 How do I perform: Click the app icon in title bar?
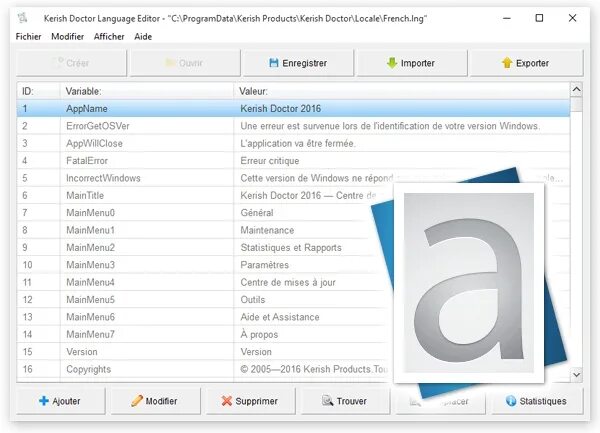[23, 18]
